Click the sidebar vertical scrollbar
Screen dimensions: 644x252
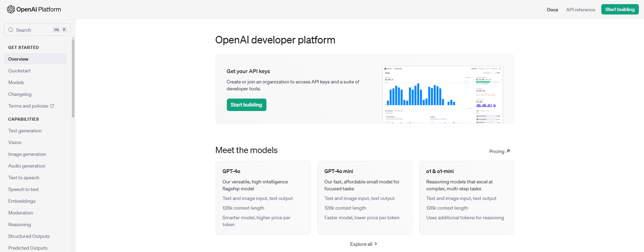73,79
